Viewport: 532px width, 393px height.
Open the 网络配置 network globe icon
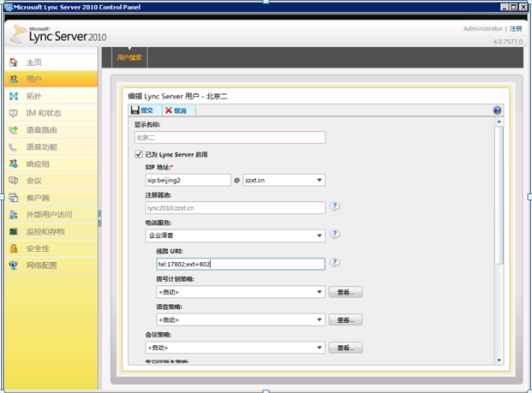coord(13,265)
